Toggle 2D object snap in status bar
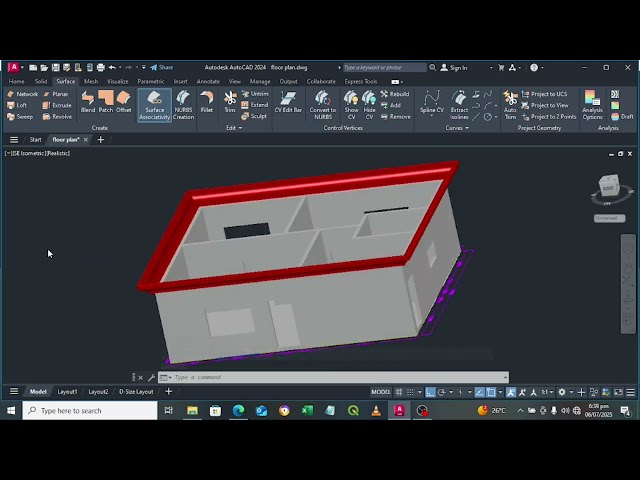The image size is (640, 480). [x=491, y=392]
